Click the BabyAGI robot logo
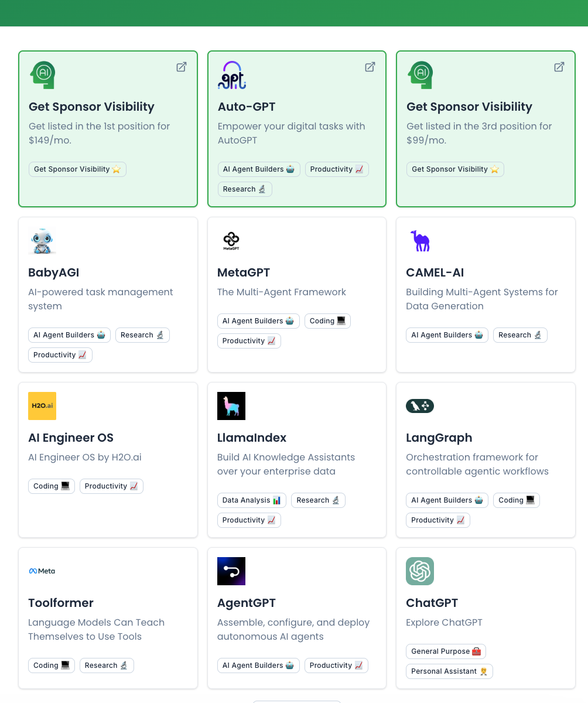 [42, 241]
